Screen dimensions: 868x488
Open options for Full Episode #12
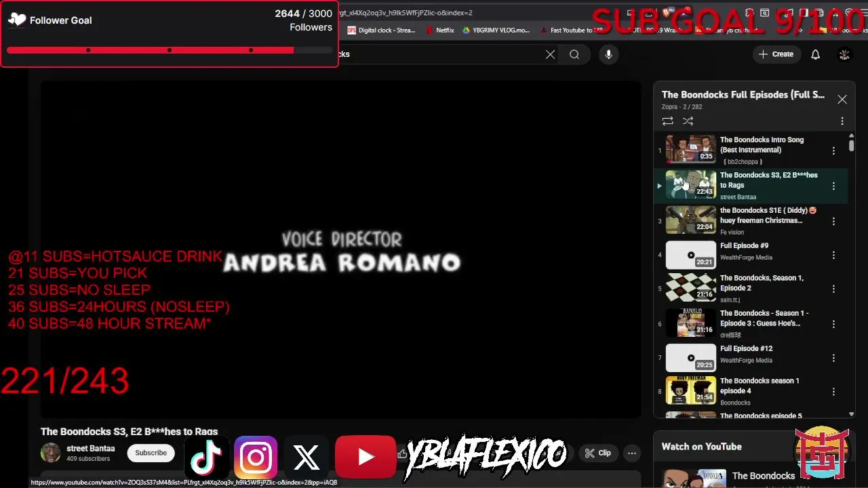tap(833, 359)
